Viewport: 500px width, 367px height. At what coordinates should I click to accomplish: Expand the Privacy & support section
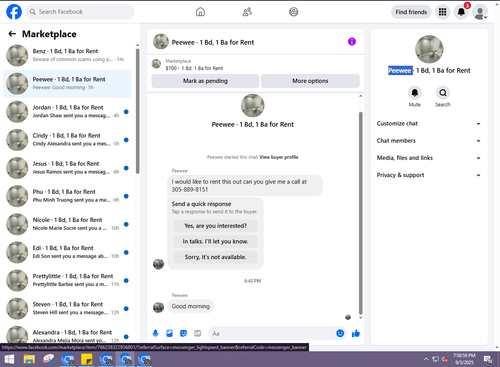point(429,175)
